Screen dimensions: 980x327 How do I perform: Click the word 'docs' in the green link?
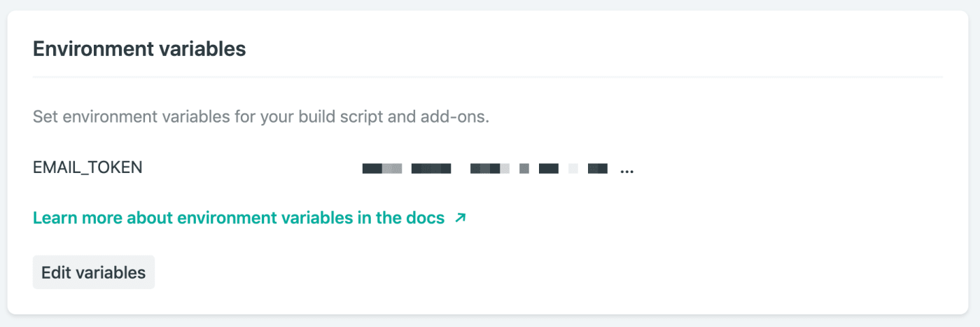tap(424, 218)
